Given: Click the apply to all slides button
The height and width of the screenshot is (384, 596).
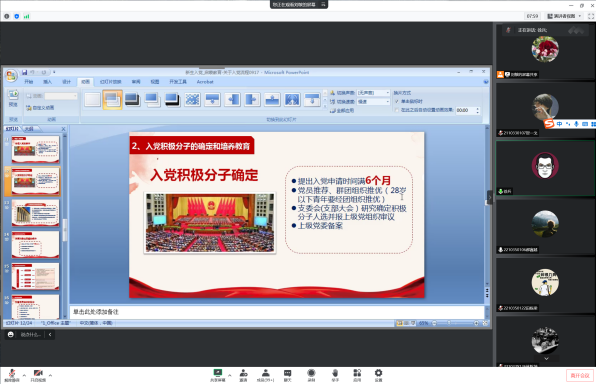Looking at the screenshot, I should [x=342, y=111].
